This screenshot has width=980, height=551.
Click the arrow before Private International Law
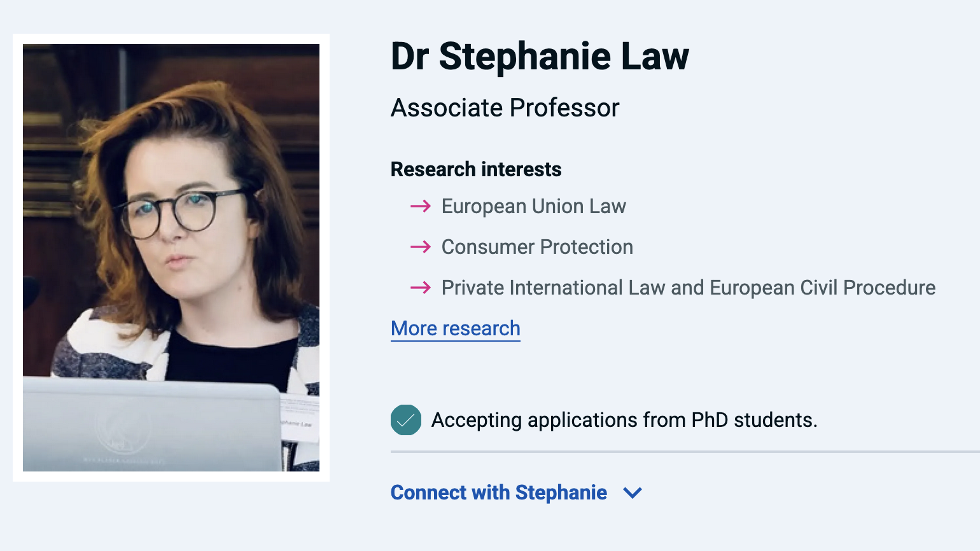pyautogui.click(x=421, y=288)
